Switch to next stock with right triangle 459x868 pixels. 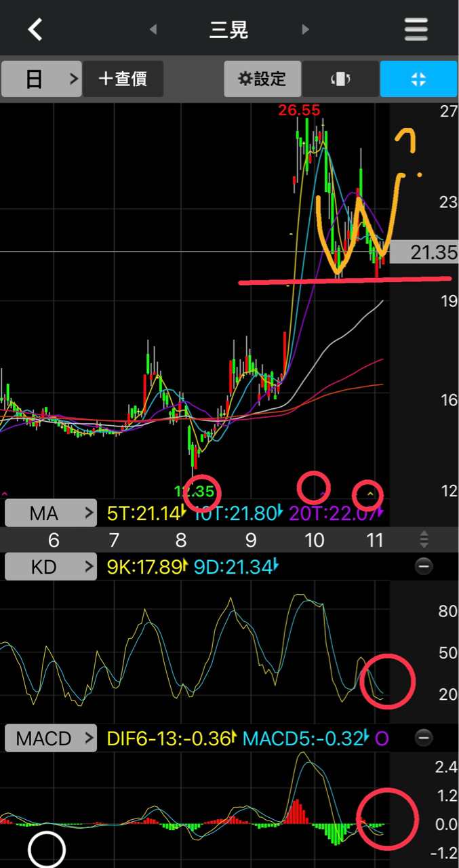click(x=305, y=29)
